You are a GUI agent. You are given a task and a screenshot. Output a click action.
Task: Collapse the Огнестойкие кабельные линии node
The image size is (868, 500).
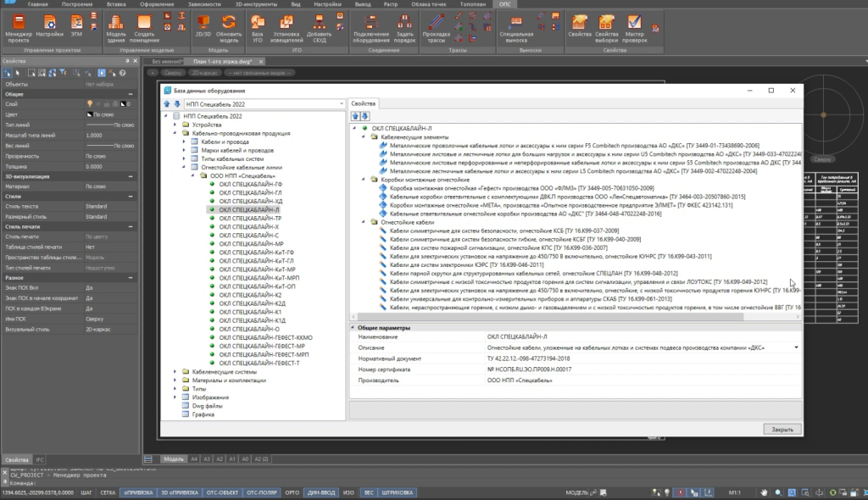[184, 168]
